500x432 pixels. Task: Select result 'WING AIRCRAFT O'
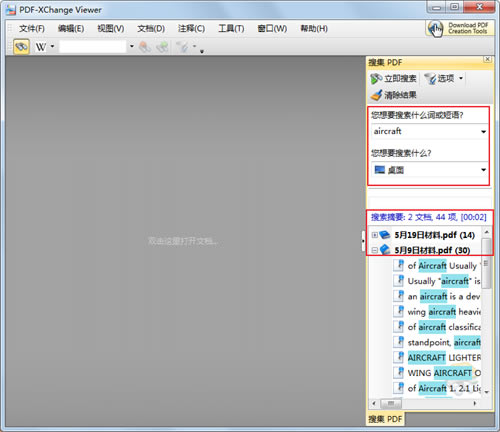[444, 373]
